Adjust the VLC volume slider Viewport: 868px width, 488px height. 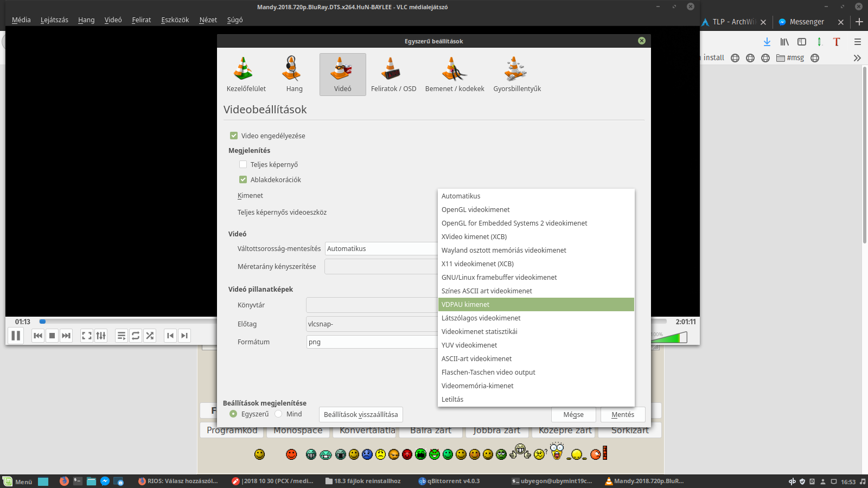click(669, 337)
